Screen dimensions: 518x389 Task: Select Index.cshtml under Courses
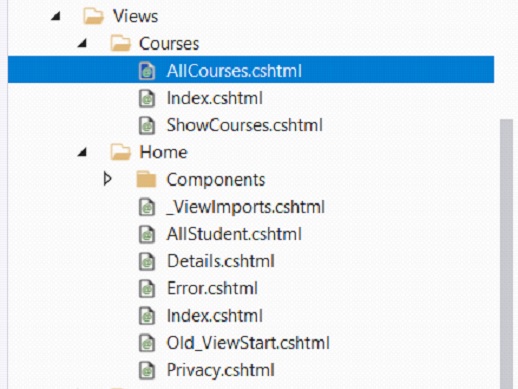coord(215,98)
